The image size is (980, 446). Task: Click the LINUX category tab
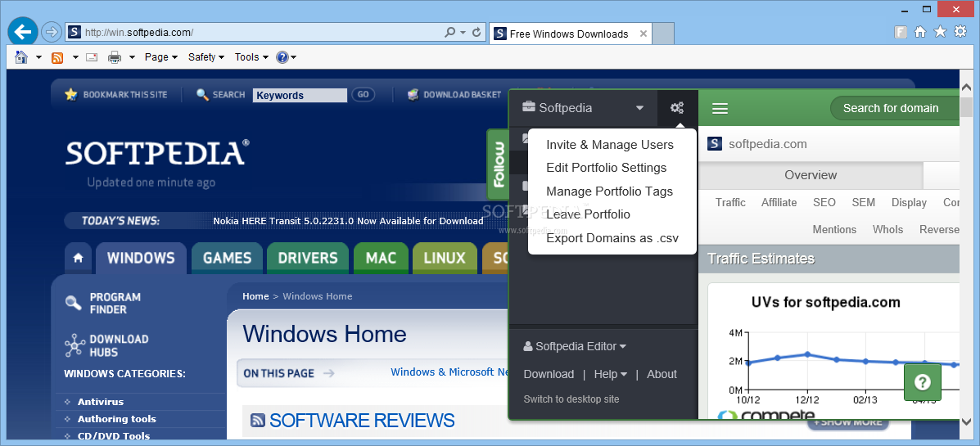445,258
